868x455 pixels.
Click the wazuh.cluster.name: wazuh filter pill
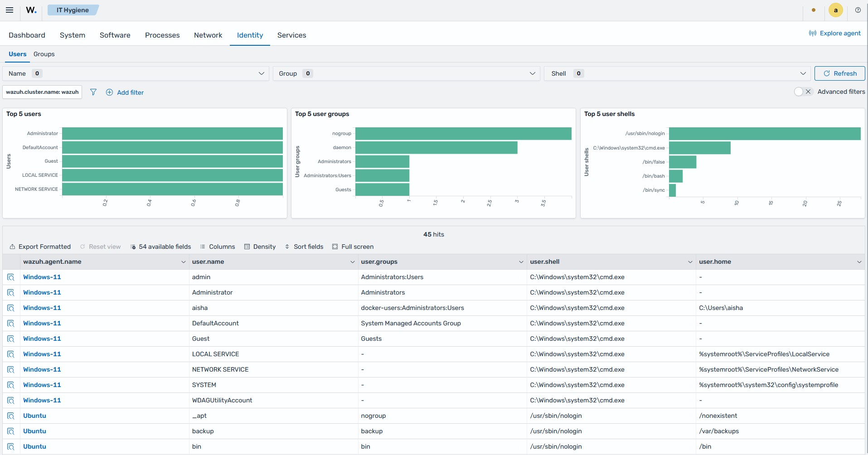[42, 92]
